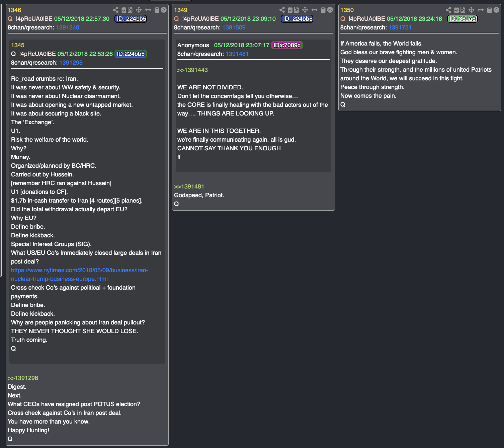Collapse post 1350 with the chevron-up circle

496,10
